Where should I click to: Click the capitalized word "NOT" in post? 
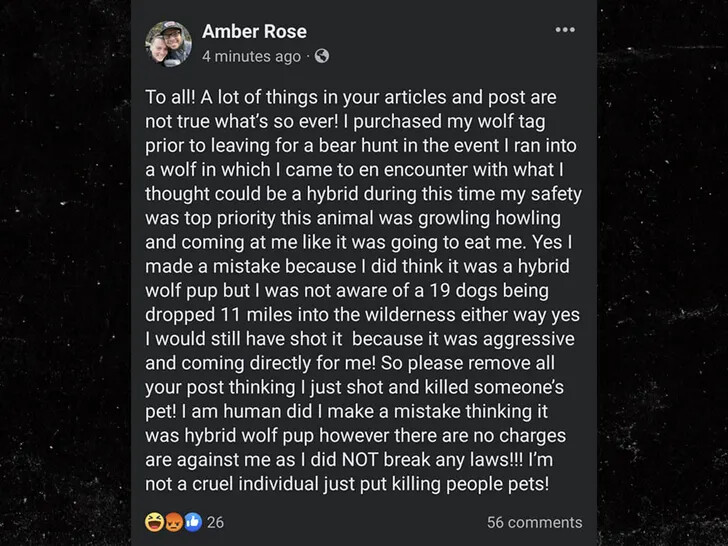point(360,460)
